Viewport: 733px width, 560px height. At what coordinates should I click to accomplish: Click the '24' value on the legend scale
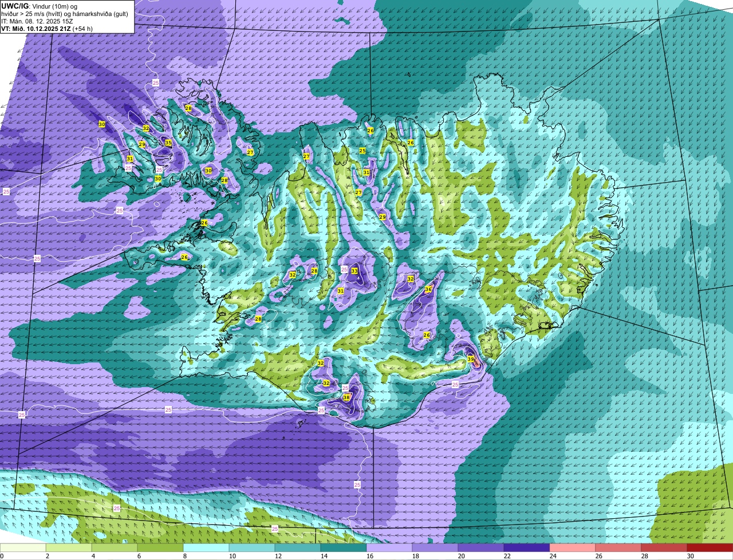(x=553, y=556)
